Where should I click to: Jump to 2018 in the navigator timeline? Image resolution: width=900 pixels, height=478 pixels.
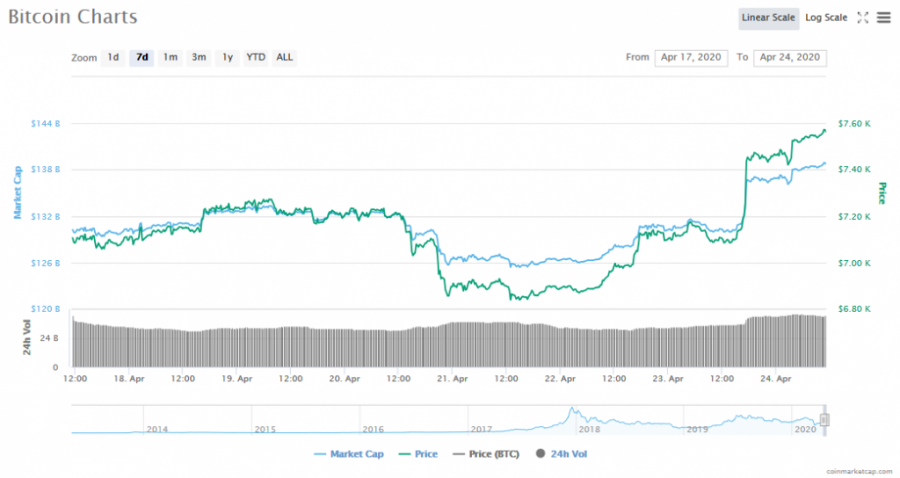(589, 429)
